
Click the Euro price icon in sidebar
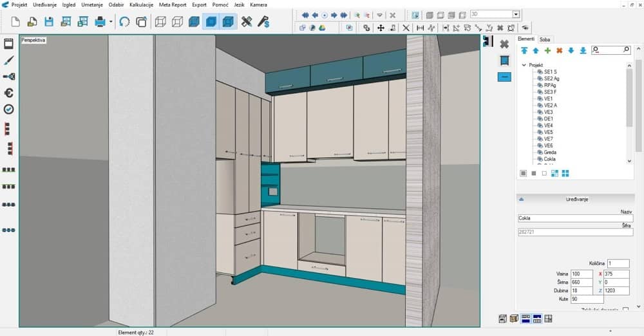[9, 93]
